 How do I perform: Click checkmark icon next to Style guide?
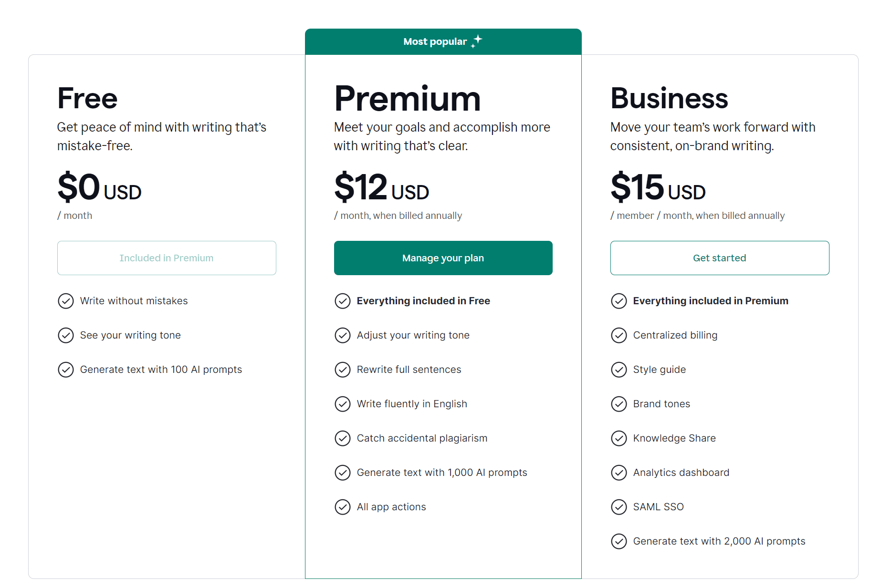pyautogui.click(x=619, y=370)
